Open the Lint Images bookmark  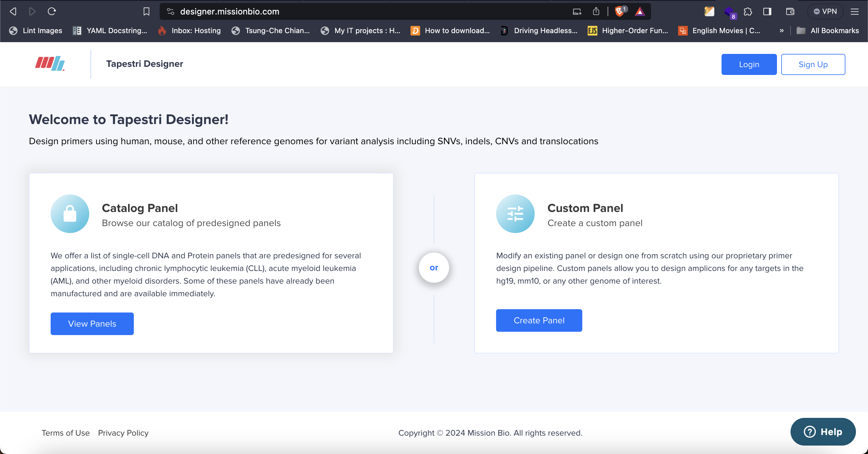coord(36,31)
